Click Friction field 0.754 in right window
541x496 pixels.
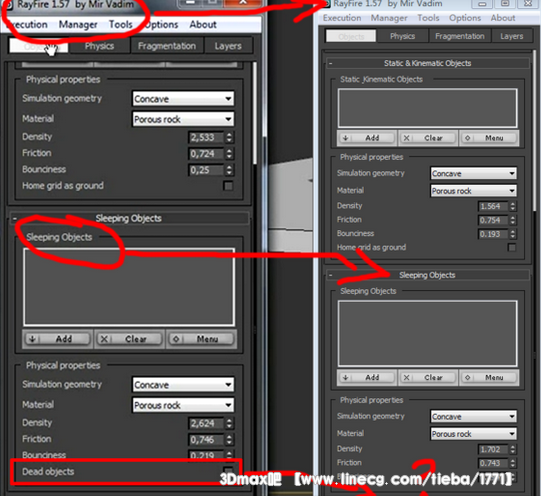493,220
